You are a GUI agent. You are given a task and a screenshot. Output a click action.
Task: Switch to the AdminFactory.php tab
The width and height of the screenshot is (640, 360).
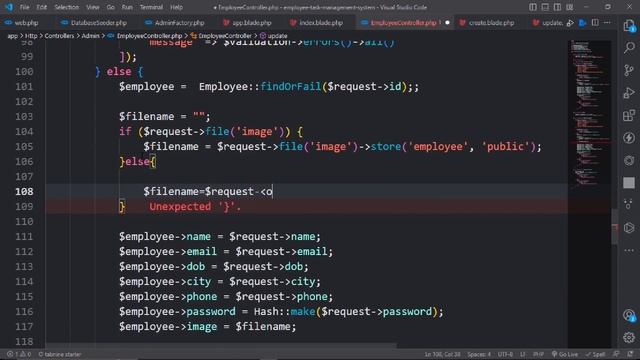pos(176,23)
